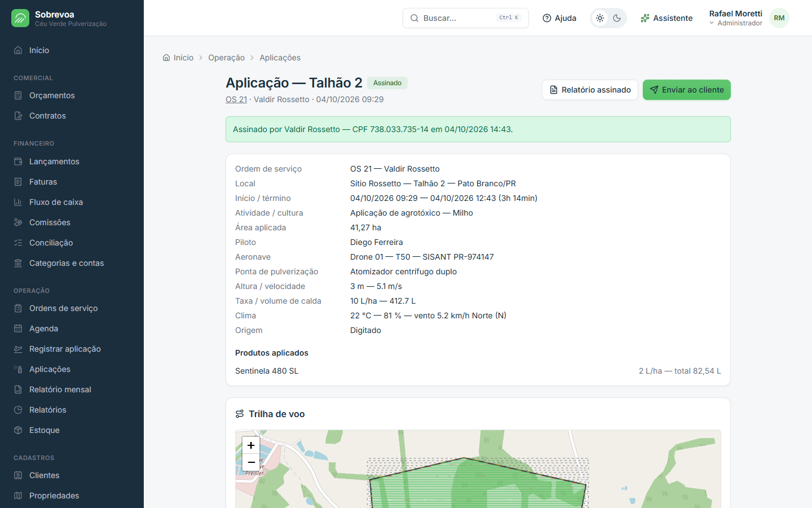Click the Faturas document icon
This screenshot has width=812, height=508.
[18, 182]
